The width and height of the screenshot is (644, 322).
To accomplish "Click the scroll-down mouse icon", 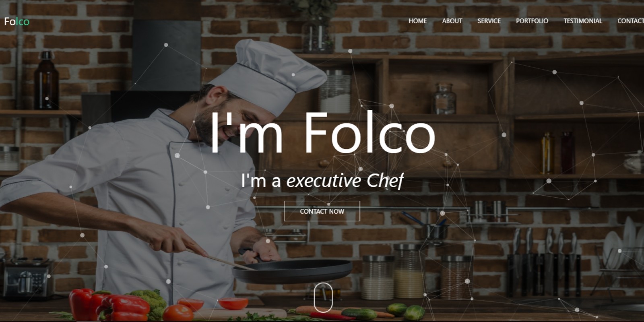I will click(x=323, y=297).
